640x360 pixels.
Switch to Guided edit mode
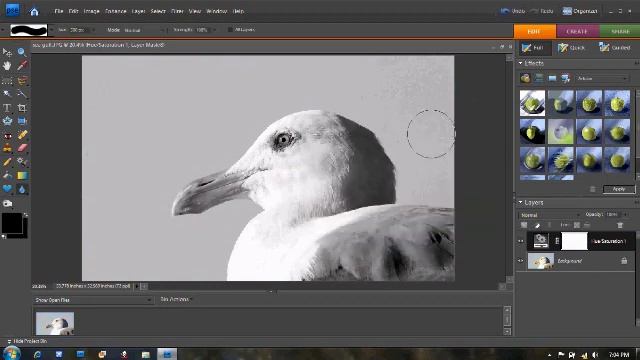click(615, 48)
